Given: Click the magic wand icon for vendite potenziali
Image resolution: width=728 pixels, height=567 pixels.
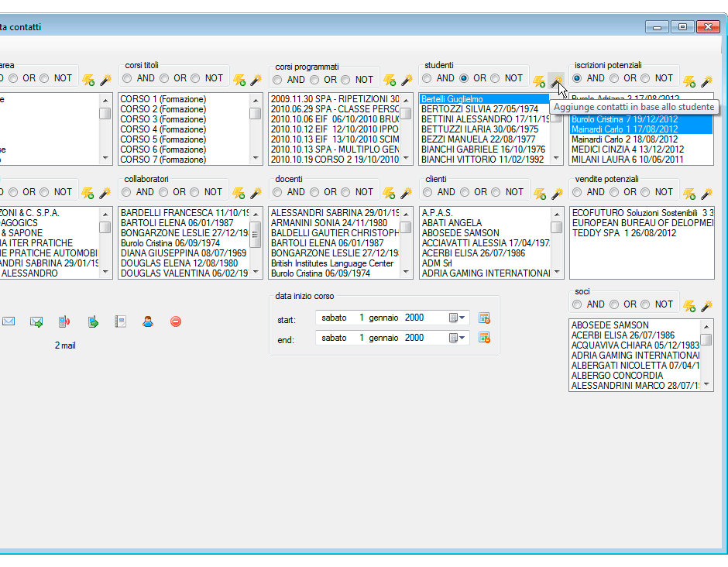Looking at the screenshot, I should 706,193.
